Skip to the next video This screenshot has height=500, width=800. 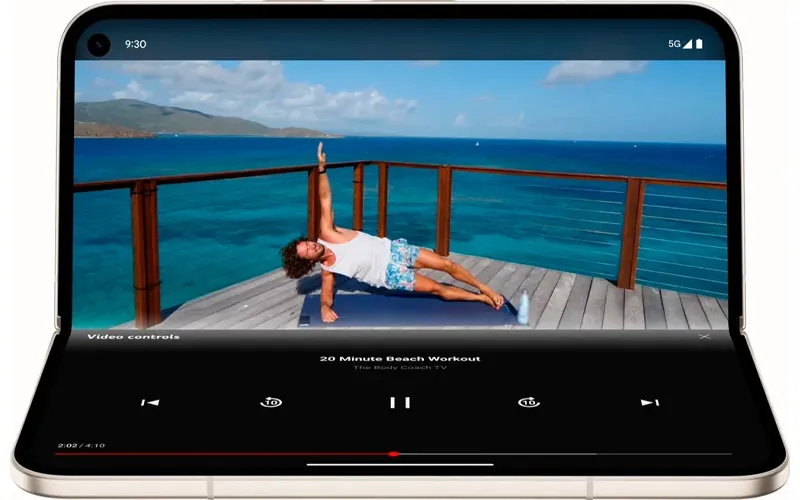pos(650,402)
